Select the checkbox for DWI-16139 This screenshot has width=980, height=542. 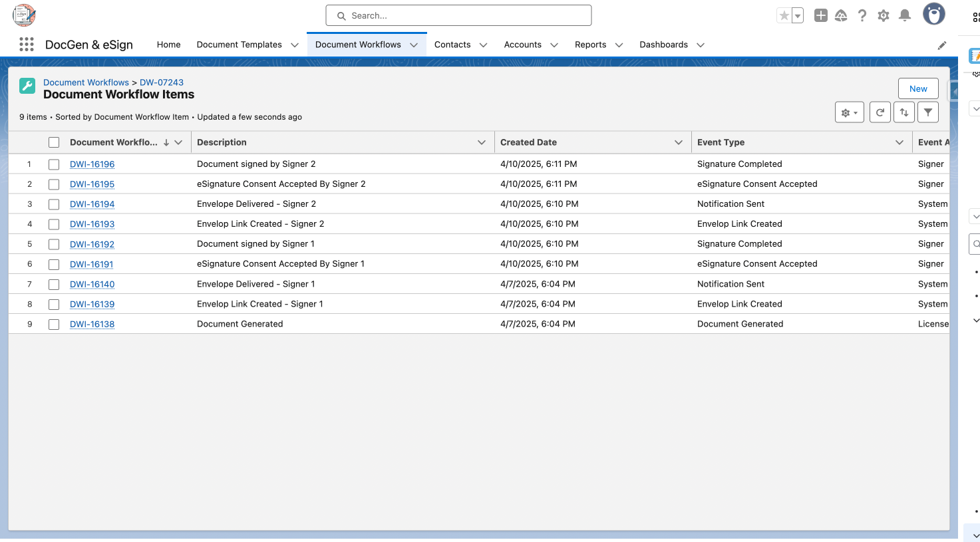point(54,304)
